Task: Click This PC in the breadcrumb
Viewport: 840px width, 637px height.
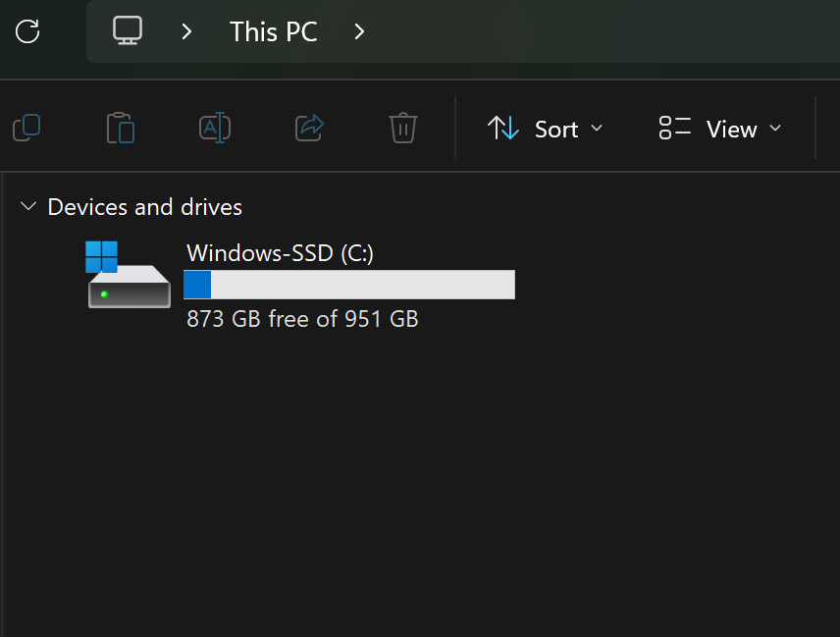Action: coord(273,31)
